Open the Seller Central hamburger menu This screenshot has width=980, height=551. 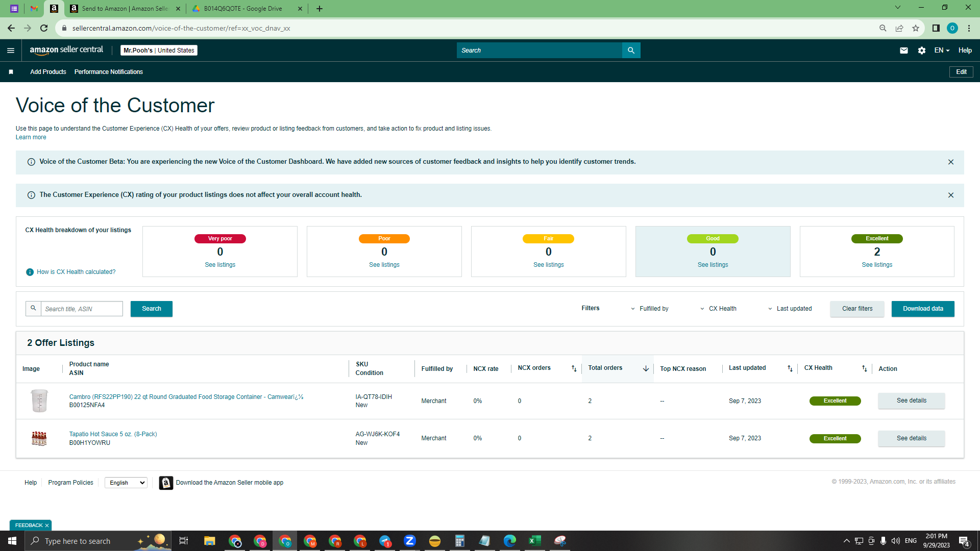(x=11, y=51)
